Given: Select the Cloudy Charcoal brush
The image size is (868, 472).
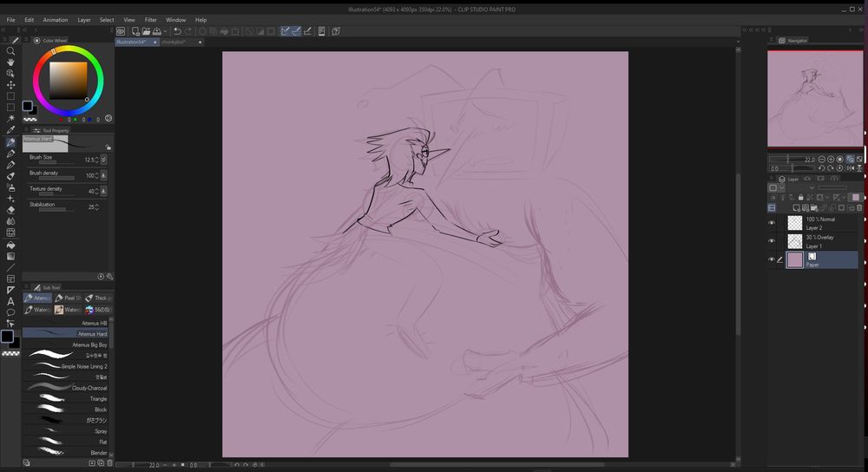Looking at the screenshot, I should [x=65, y=388].
